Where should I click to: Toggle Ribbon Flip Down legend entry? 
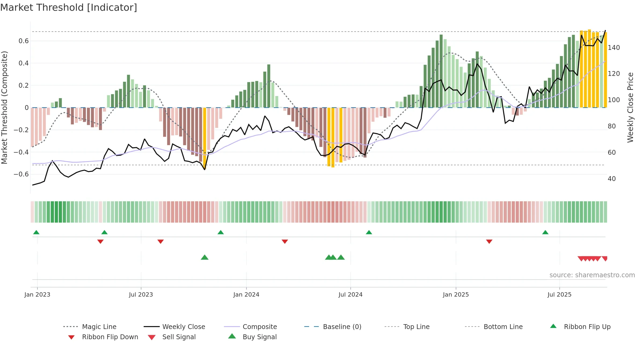pyautogui.click(x=103, y=337)
